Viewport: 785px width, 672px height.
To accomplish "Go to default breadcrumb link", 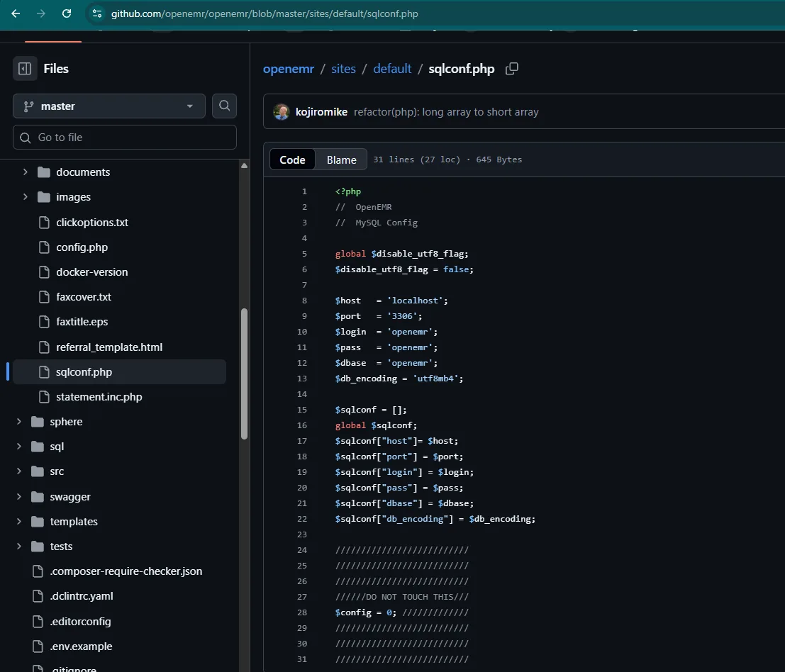I will 392,69.
